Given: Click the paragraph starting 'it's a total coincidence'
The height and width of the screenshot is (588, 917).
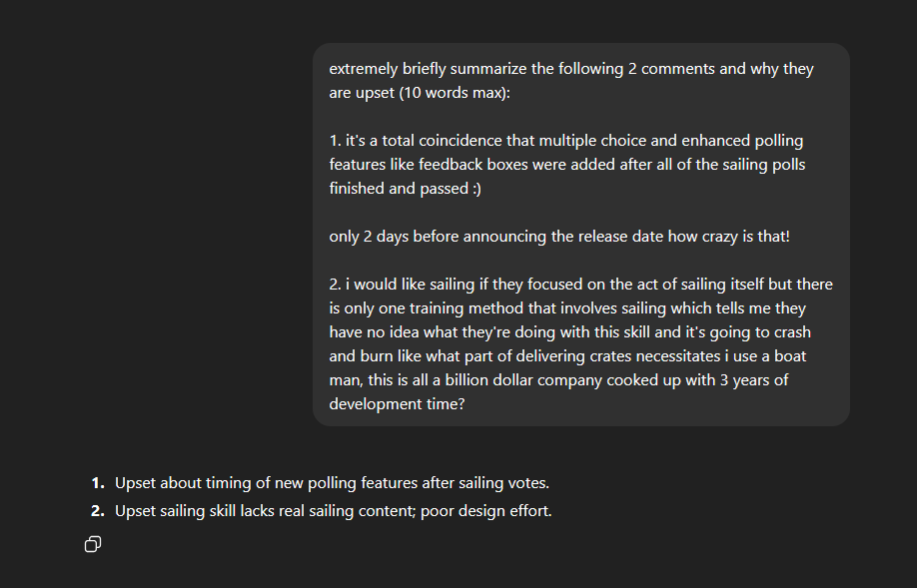Looking at the screenshot, I should coord(567,165).
